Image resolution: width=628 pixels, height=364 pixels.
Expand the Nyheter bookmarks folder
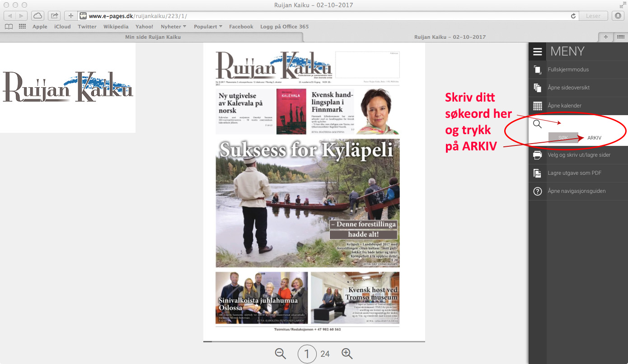(173, 27)
